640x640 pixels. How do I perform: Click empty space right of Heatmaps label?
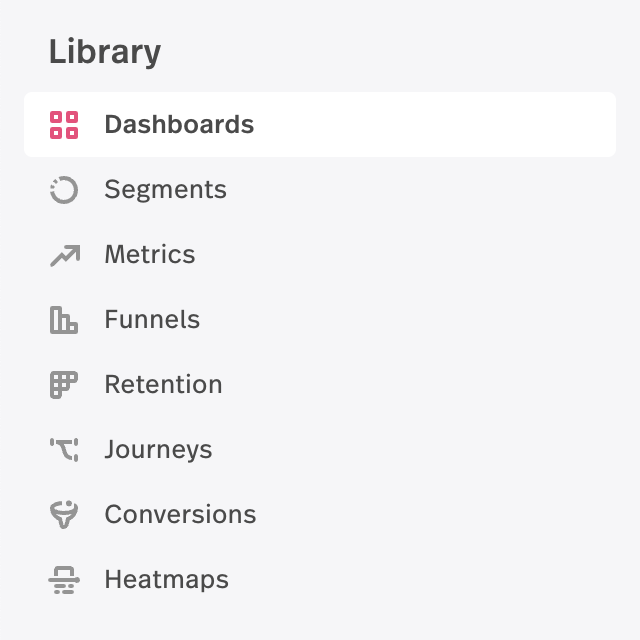tap(420, 580)
